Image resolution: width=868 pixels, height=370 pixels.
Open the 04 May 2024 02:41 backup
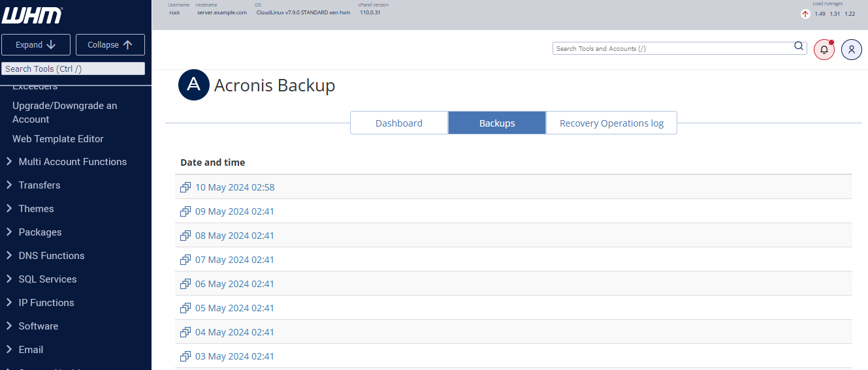tap(235, 332)
